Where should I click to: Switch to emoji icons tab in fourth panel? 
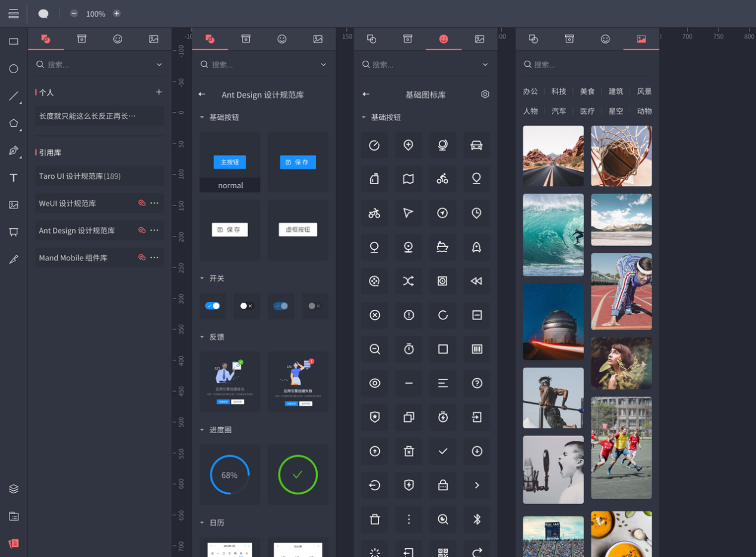point(605,39)
